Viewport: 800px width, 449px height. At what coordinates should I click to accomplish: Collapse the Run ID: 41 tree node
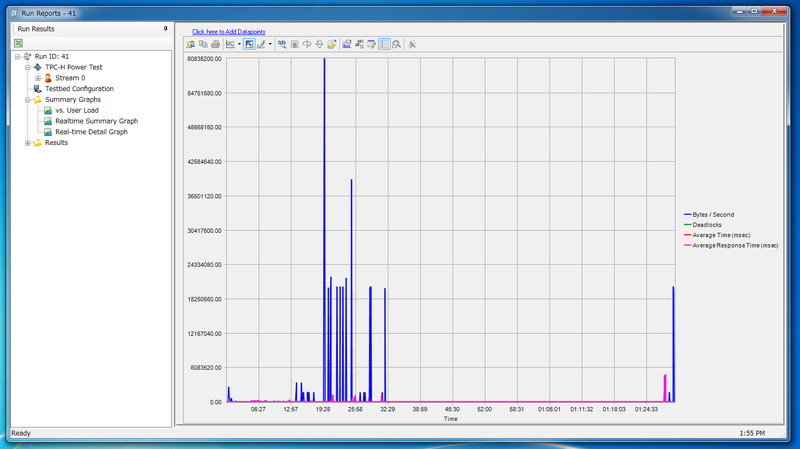pos(17,57)
